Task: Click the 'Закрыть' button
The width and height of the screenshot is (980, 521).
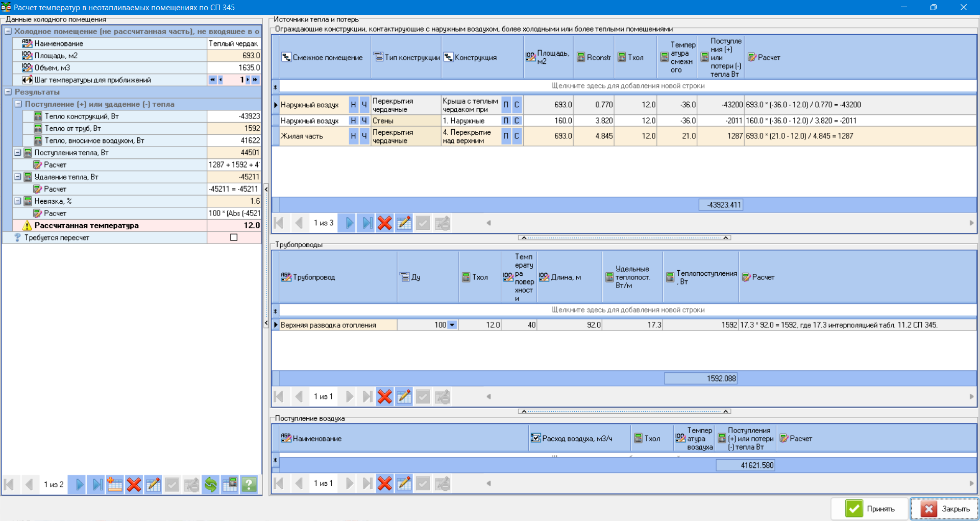Action: click(945, 509)
